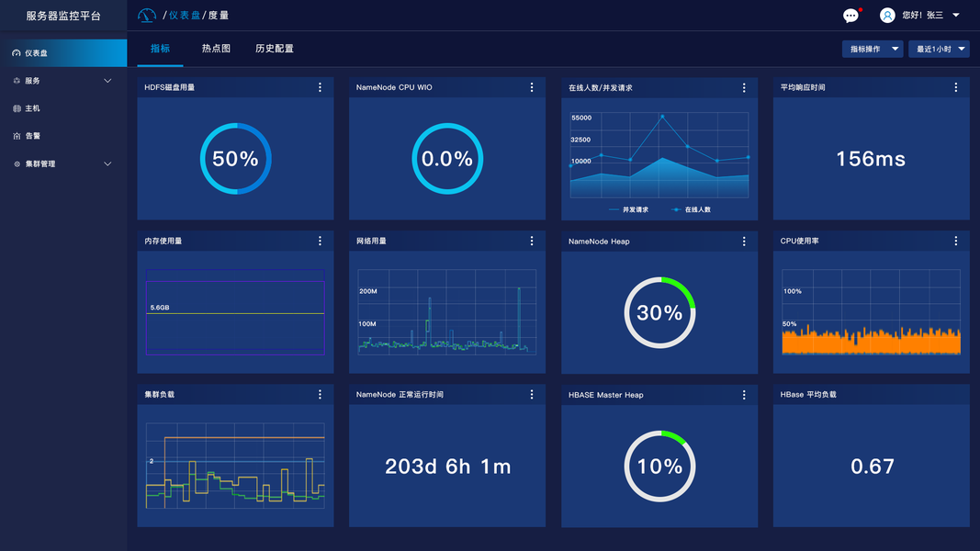980x551 pixels.
Task: Open the chat messages icon
Action: click(850, 16)
